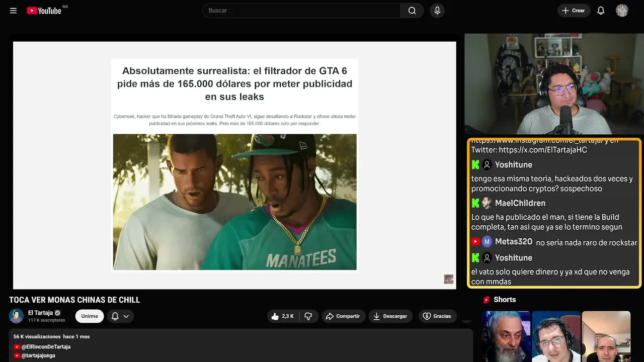The width and height of the screenshot is (644, 362).
Task: Open notification preferences dropdown beside Unirme
Action: [120, 316]
